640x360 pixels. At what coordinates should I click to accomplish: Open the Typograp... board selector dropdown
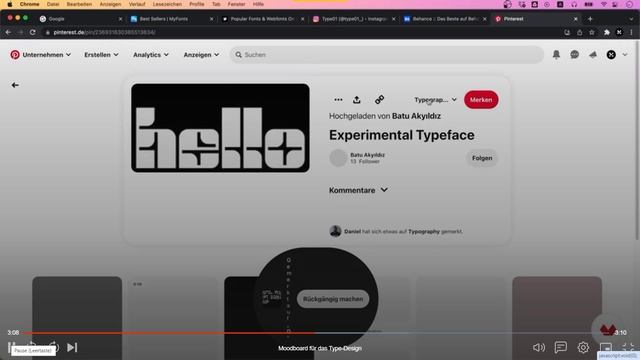pyautogui.click(x=435, y=100)
